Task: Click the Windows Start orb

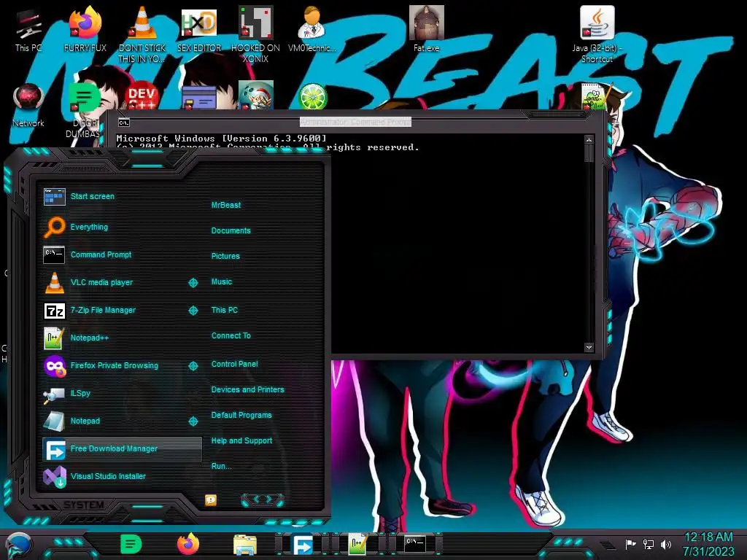Action: click(18, 545)
